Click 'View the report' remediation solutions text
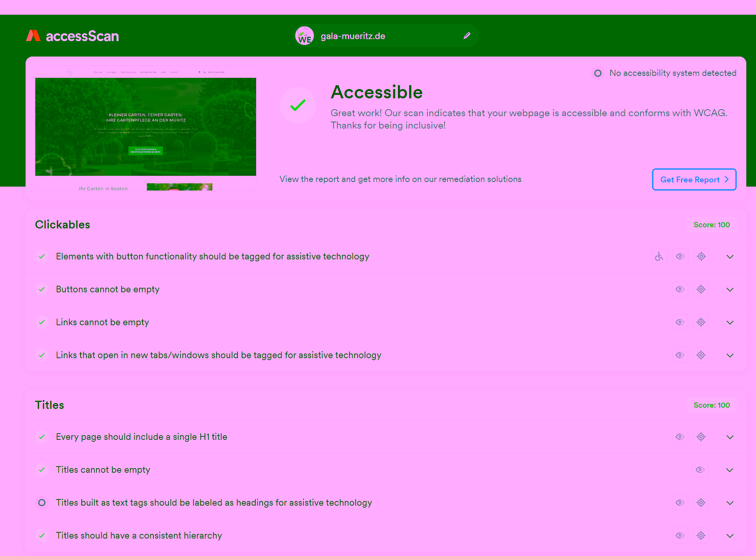The image size is (756, 556). (x=401, y=179)
